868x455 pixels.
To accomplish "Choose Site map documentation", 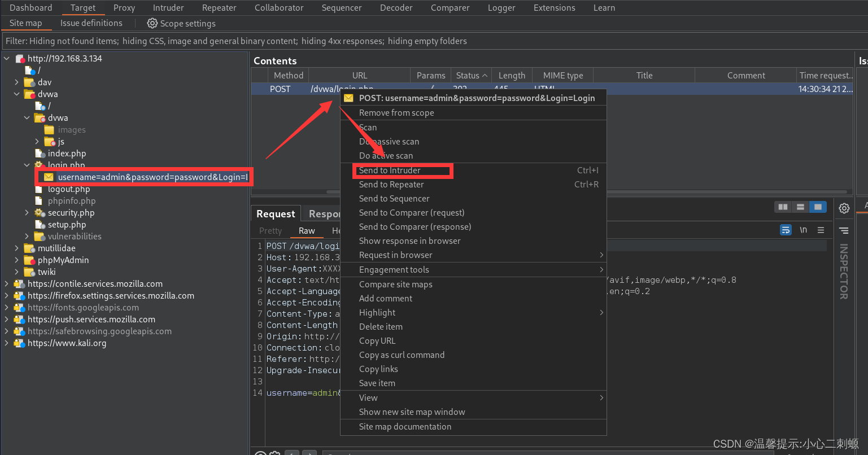I will [473, 427].
